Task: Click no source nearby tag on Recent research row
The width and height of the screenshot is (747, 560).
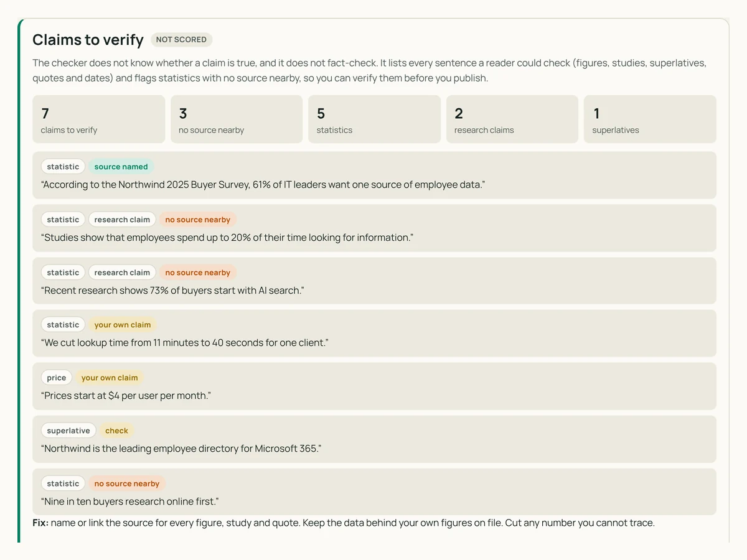Action: [197, 273]
